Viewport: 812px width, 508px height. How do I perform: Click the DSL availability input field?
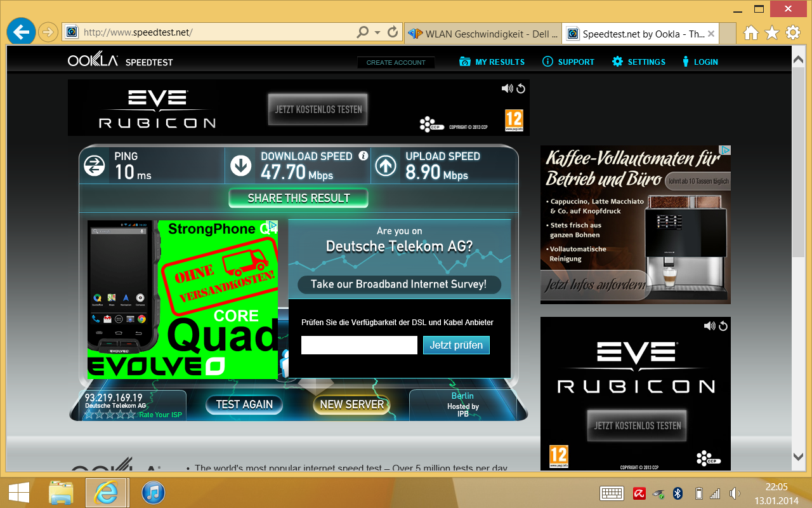coord(359,345)
